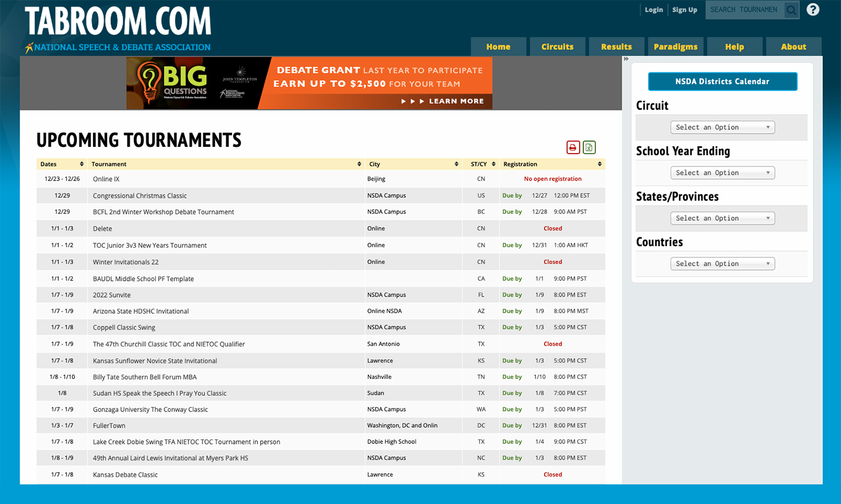Open the Paradigms tab
Image resolution: width=841 pixels, height=504 pixels.
pos(676,47)
